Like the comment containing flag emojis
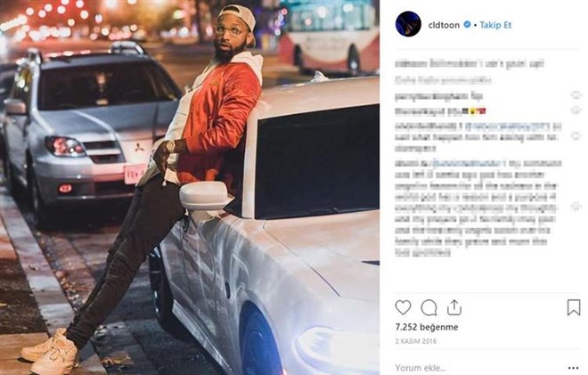 click(576, 110)
